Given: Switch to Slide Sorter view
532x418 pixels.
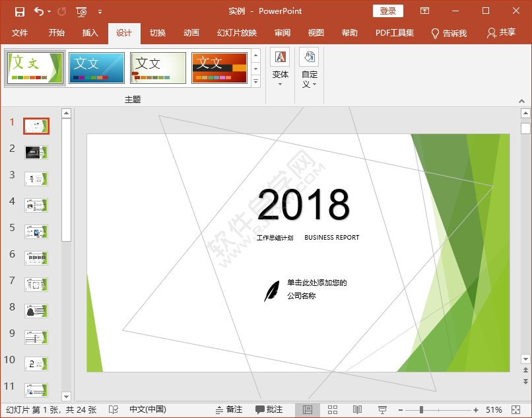Looking at the screenshot, I should pyautogui.click(x=333, y=409).
